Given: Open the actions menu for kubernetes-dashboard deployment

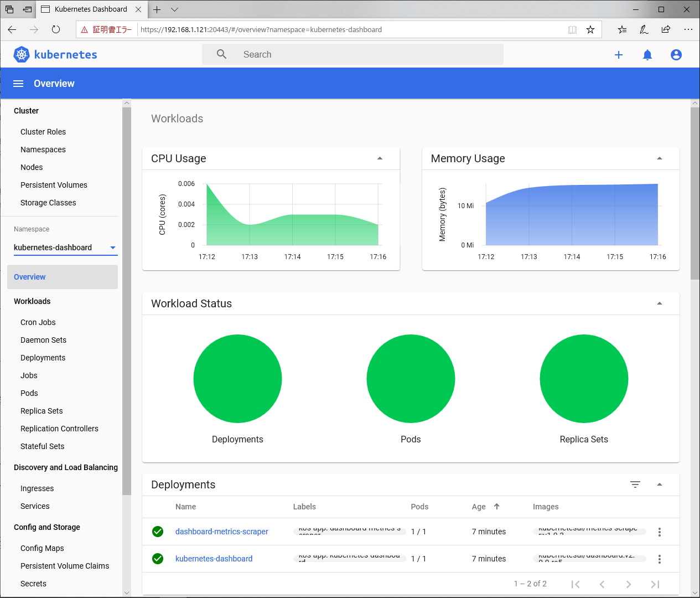Looking at the screenshot, I should (660, 559).
